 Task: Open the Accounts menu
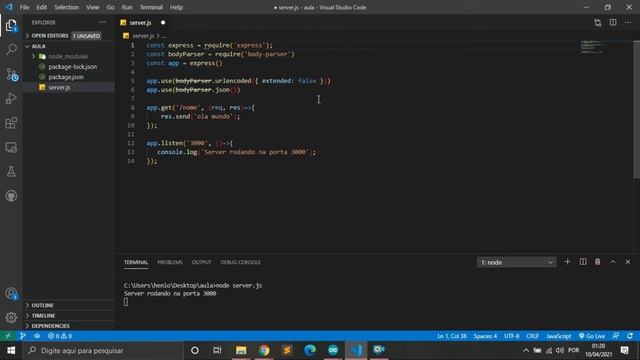pos(11,293)
